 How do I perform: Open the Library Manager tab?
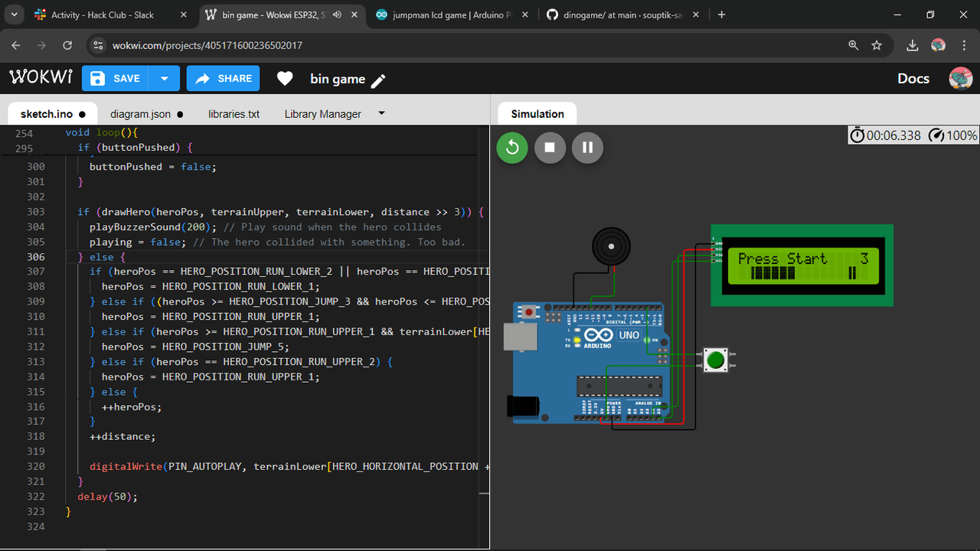pos(322,114)
